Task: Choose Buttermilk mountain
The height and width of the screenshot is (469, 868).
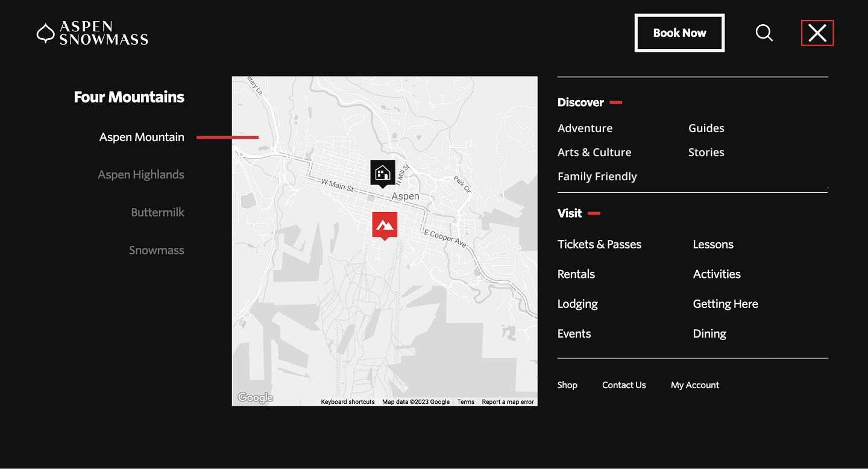Action: click(158, 212)
